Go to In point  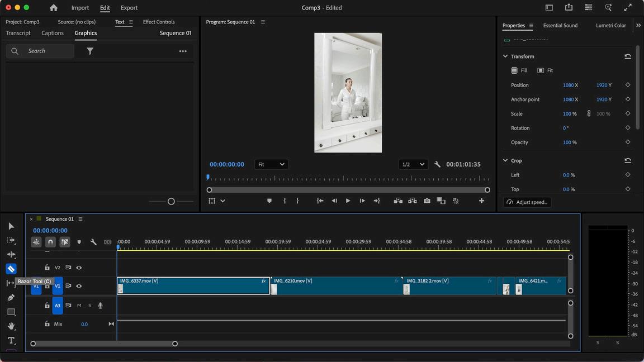coord(320,201)
